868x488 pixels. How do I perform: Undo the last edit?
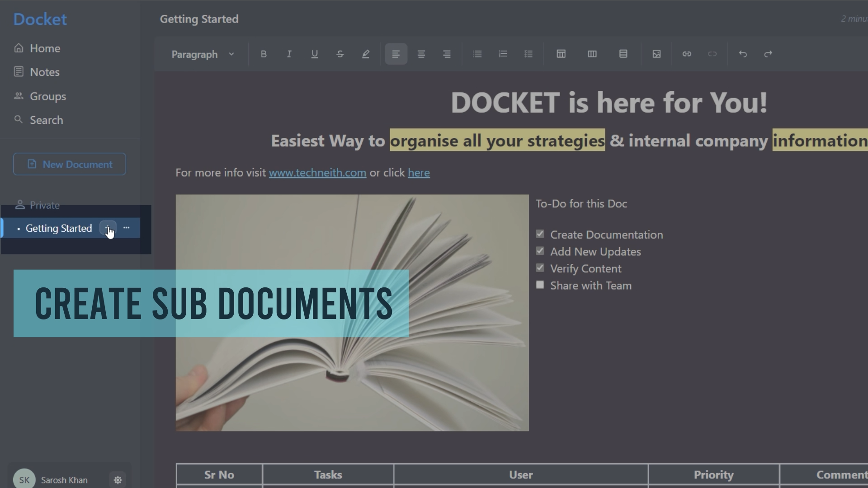point(742,54)
